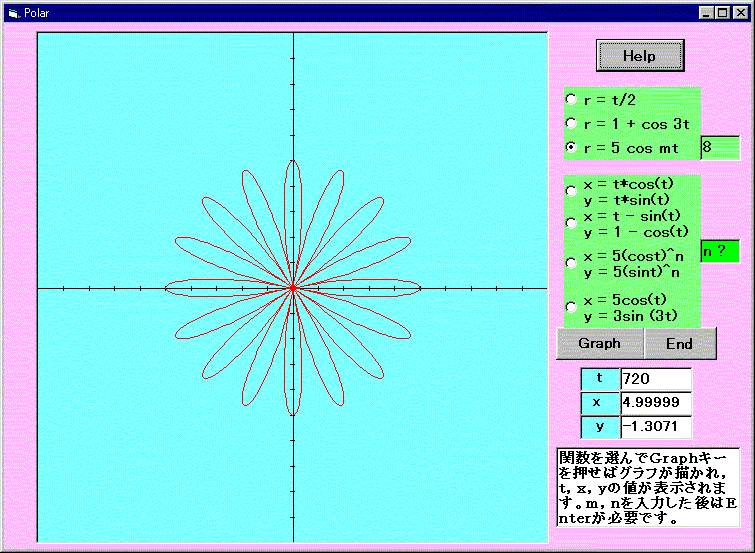The image size is (755, 553).
Task: Select the r = t/2 radio option
Action: click(x=571, y=99)
